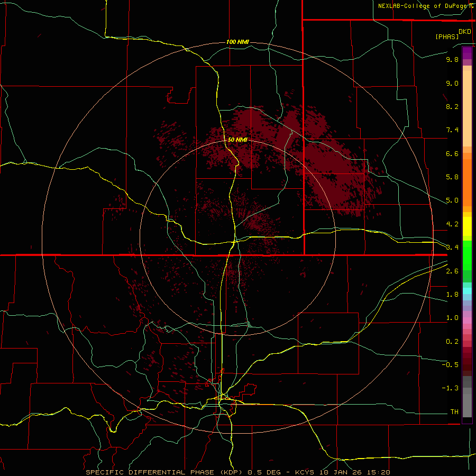The image size is (476, 476).
Task: Click the yellow swatch near the 4.2 value
Action: coord(467,226)
